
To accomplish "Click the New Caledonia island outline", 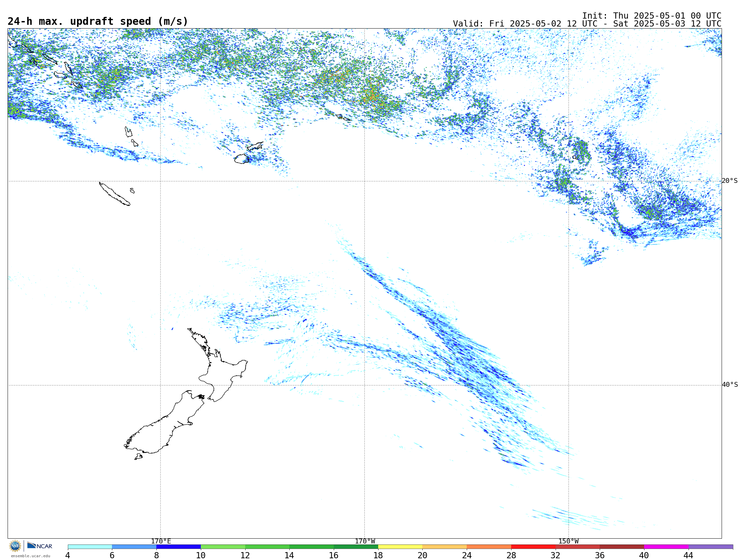I will coord(114,194).
